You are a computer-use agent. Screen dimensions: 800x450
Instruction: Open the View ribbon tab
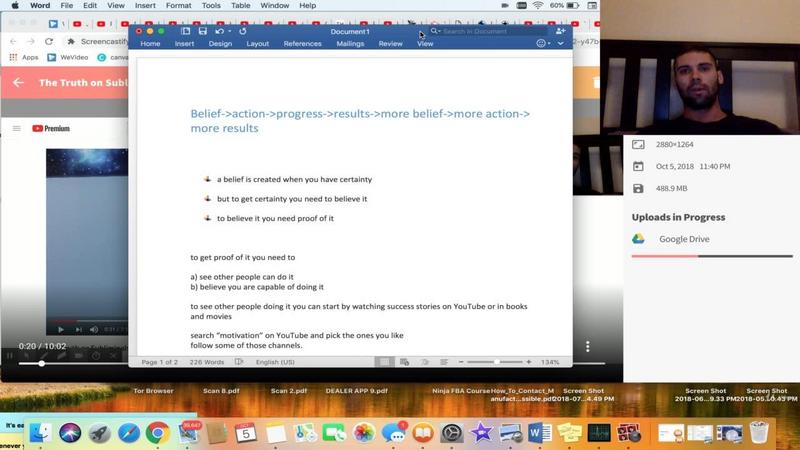pyautogui.click(x=425, y=44)
